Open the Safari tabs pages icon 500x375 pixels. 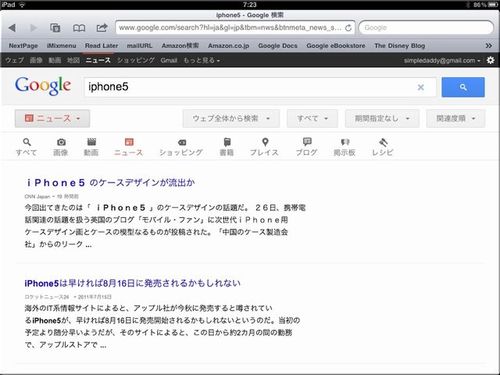coord(55,28)
